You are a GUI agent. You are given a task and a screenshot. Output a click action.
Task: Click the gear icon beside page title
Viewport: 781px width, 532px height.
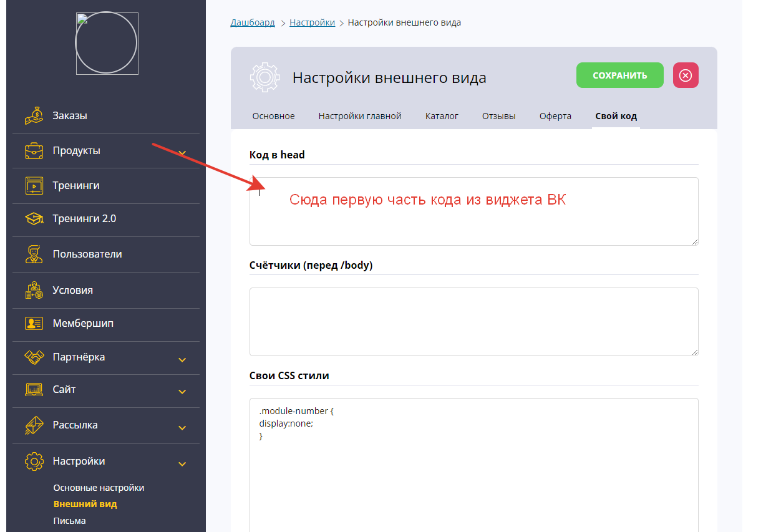[x=264, y=77]
